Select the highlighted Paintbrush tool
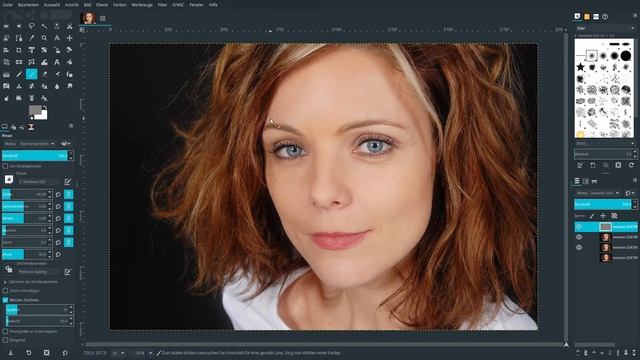The height and width of the screenshot is (360, 640). [31, 74]
